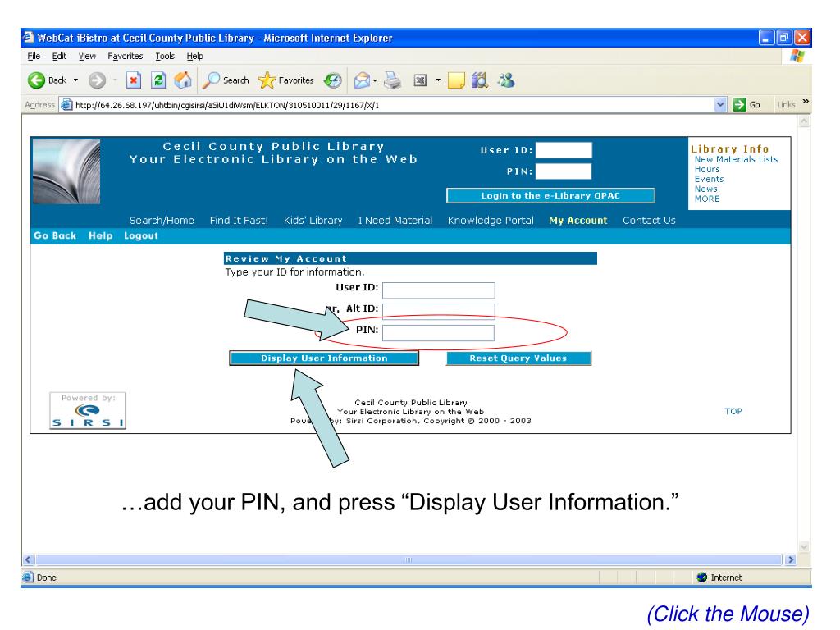
Task: Click the Edit page icon
Action: click(x=420, y=80)
